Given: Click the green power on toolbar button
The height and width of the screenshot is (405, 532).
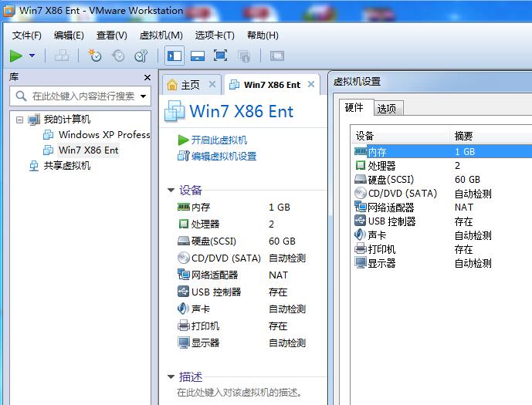Looking at the screenshot, I should (15, 56).
